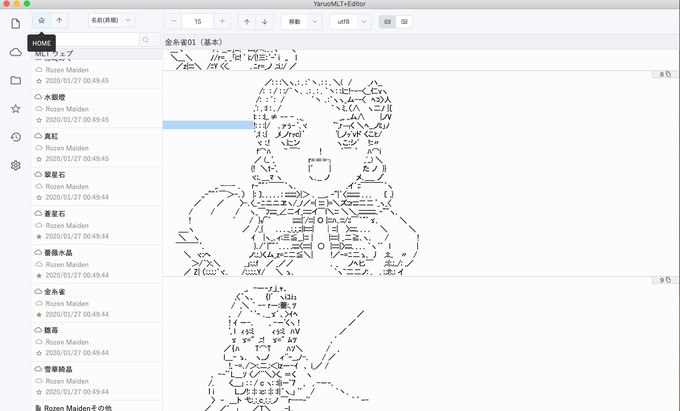Open favorites star in sidebar

pyautogui.click(x=16, y=108)
